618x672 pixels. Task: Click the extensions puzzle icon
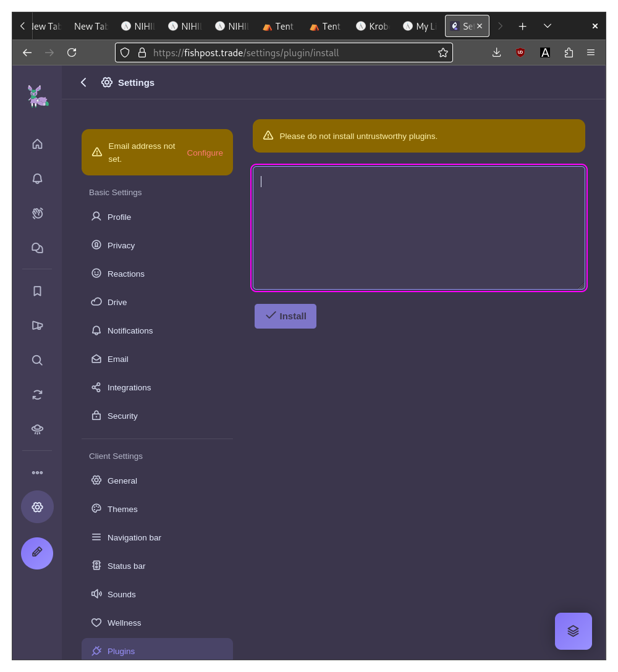pyautogui.click(x=569, y=52)
